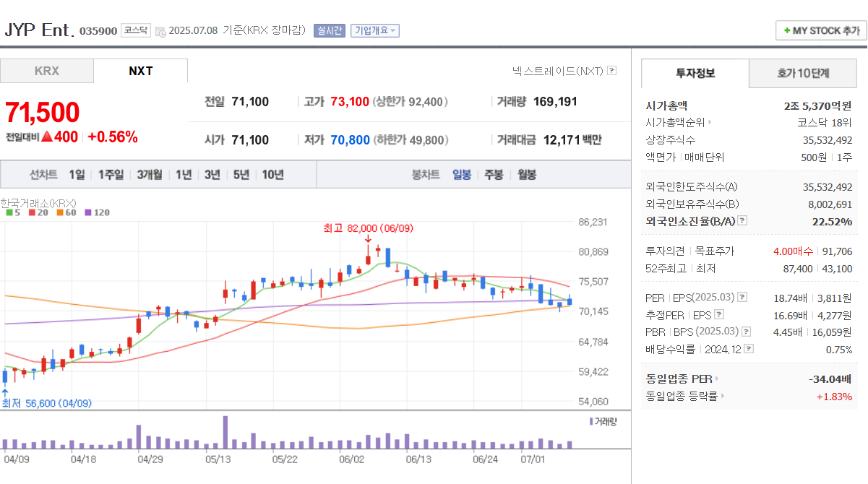Click the 코스닥 market badge

click(x=135, y=30)
